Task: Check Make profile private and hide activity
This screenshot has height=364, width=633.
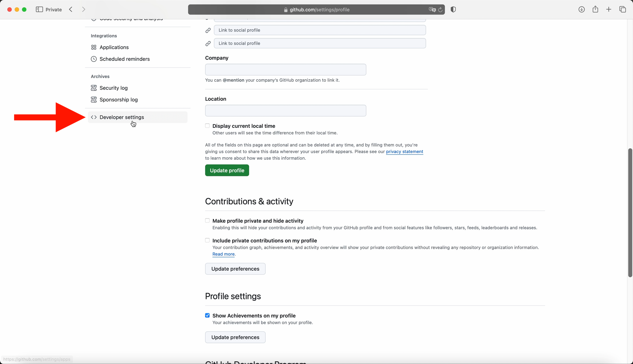Action: coord(207,220)
